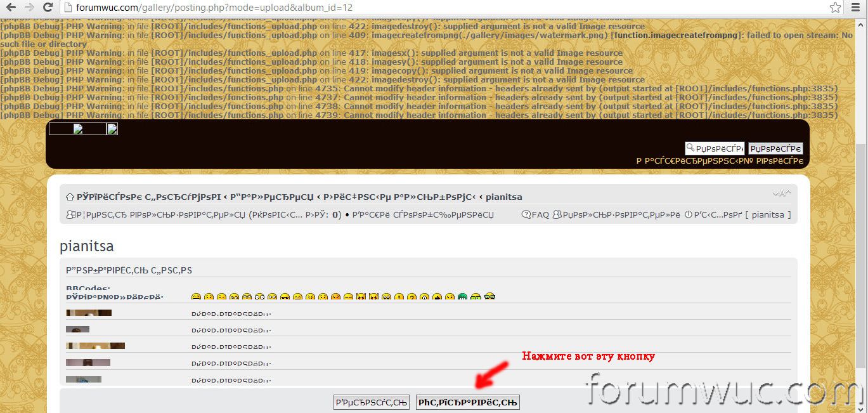Reload the page with the refresh icon
This screenshot has width=868, height=413.
click(48, 8)
